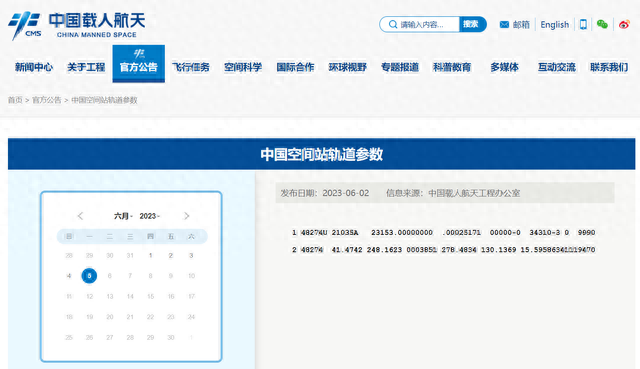
Task: Select June 4 in the calendar
Action: coord(69,276)
